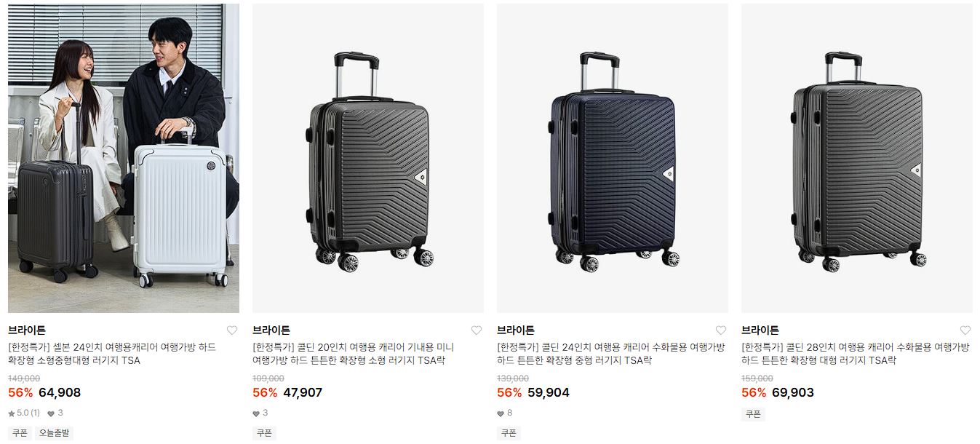Click likes heart icon under 59,904 price
The image size is (980, 444).
tap(501, 413)
